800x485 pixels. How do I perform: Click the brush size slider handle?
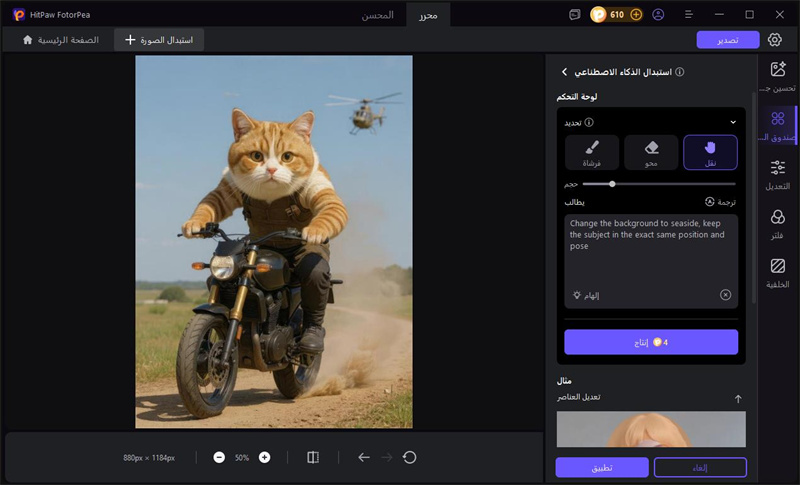click(x=612, y=184)
